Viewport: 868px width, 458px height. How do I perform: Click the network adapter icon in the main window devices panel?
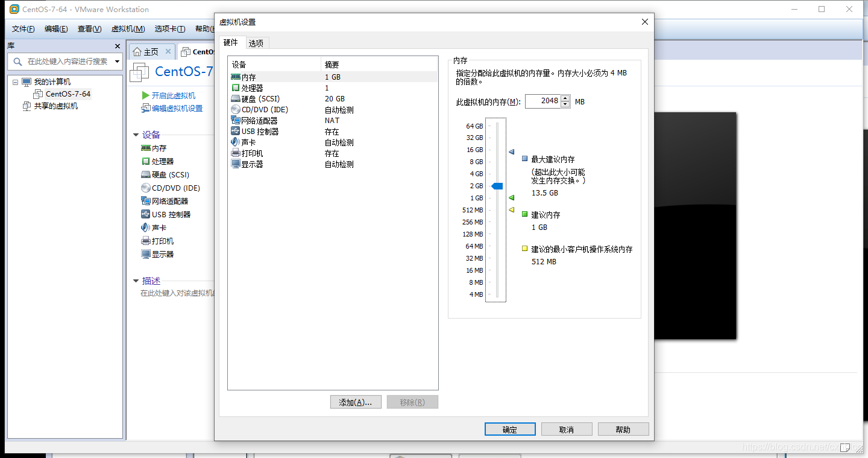pyautogui.click(x=145, y=201)
